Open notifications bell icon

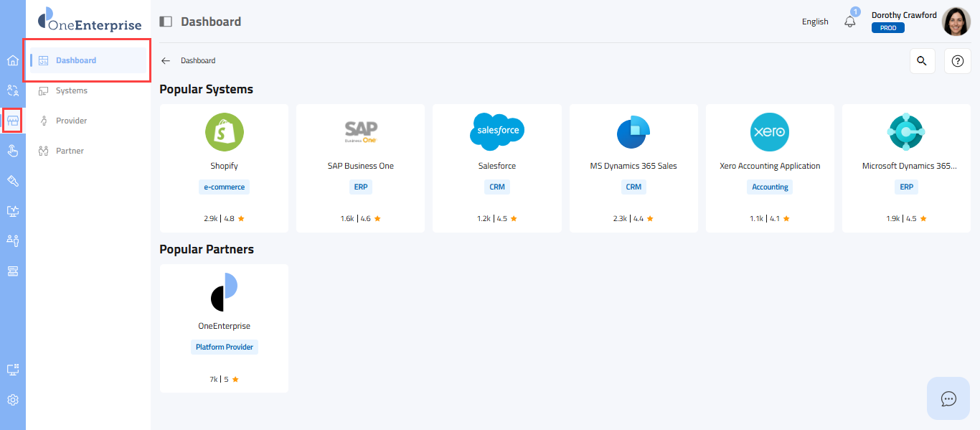850,22
